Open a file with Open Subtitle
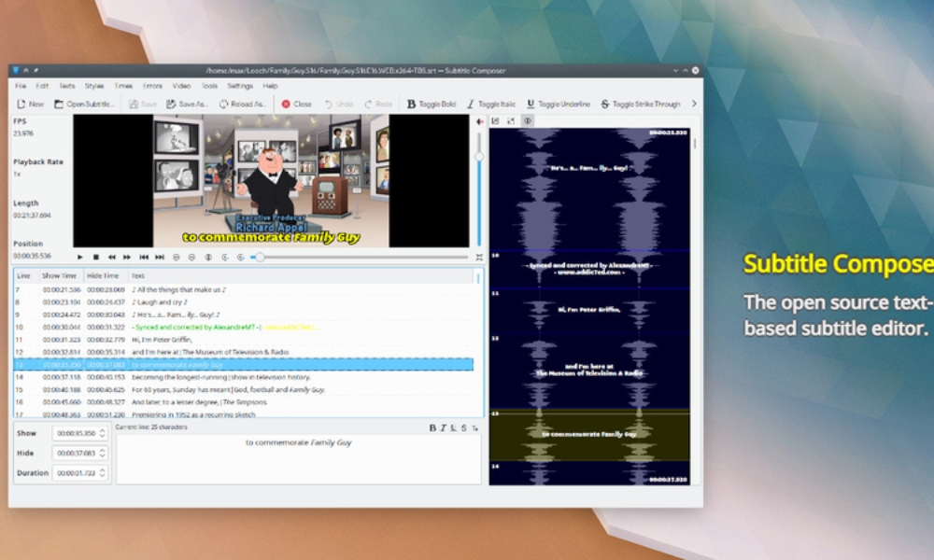The image size is (934, 560). pyautogui.click(x=84, y=105)
